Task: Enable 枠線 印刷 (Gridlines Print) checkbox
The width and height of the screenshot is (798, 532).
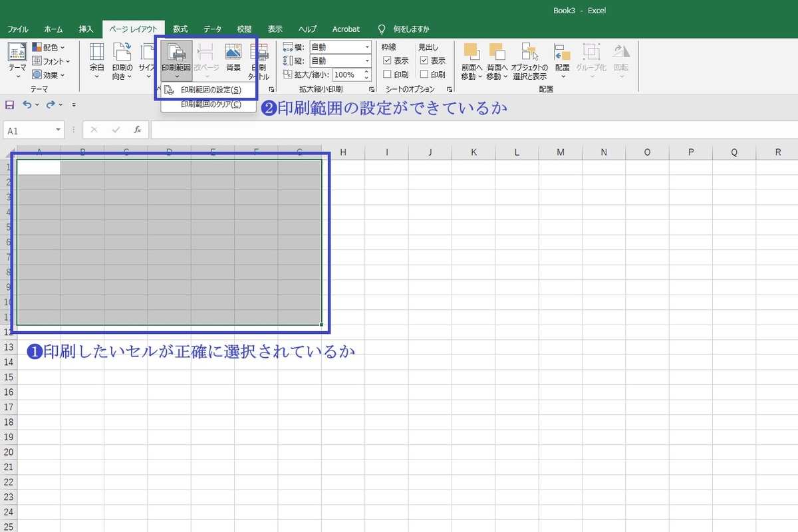Action: click(387, 74)
